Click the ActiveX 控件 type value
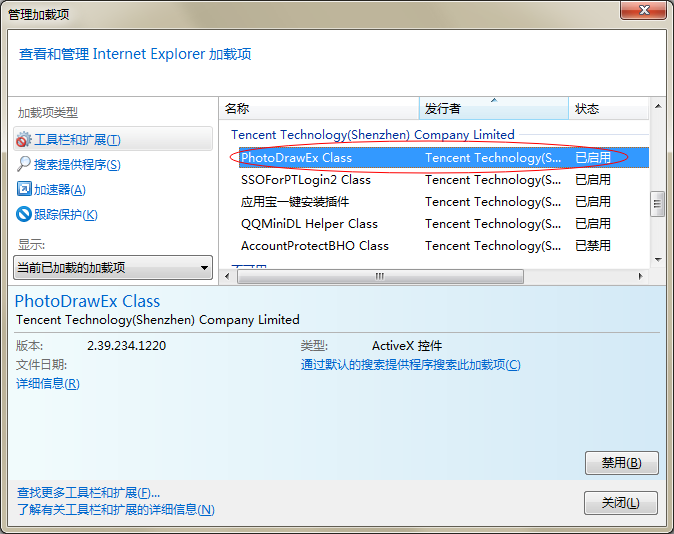This screenshot has height=534, width=674. [x=407, y=346]
